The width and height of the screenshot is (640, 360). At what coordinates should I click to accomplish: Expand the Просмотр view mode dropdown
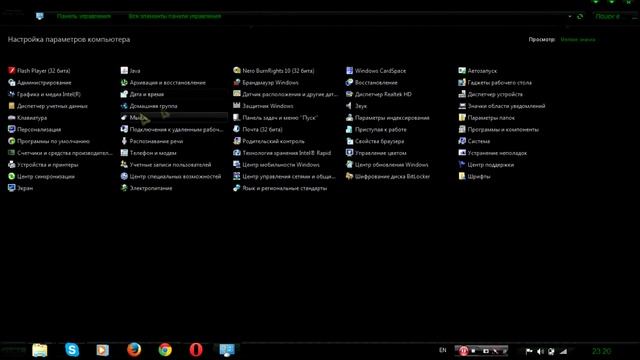(578, 40)
